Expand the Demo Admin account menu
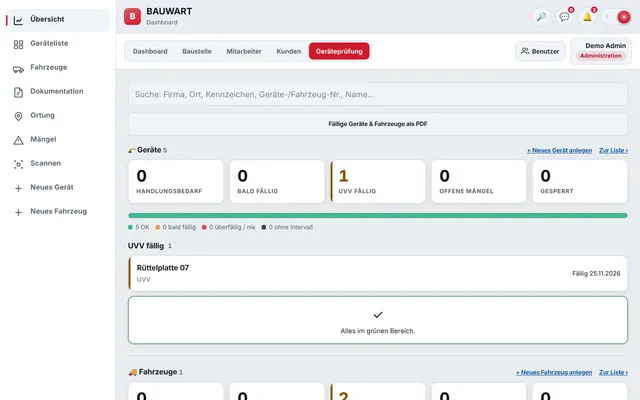 point(601,51)
